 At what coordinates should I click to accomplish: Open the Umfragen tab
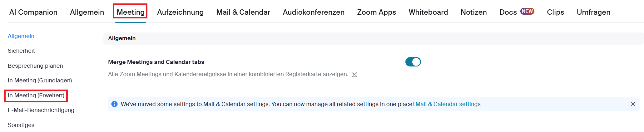pyautogui.click(x=593, y=12)
